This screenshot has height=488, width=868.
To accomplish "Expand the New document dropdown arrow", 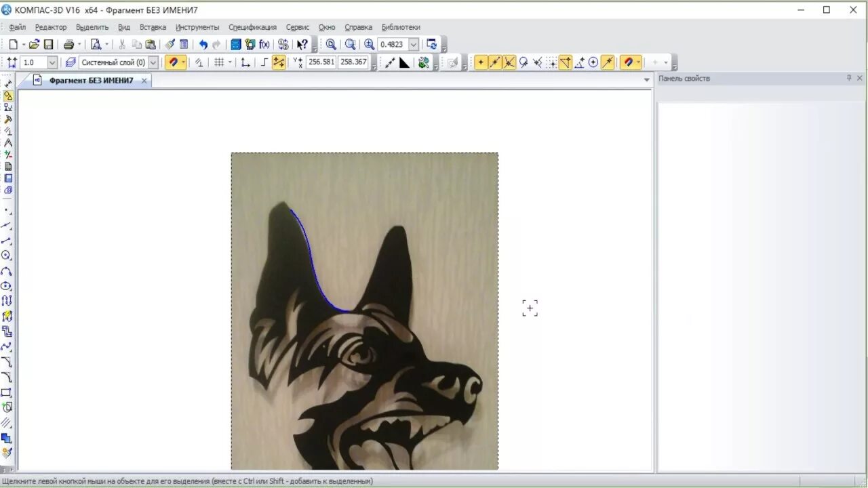I will [23, 44].
